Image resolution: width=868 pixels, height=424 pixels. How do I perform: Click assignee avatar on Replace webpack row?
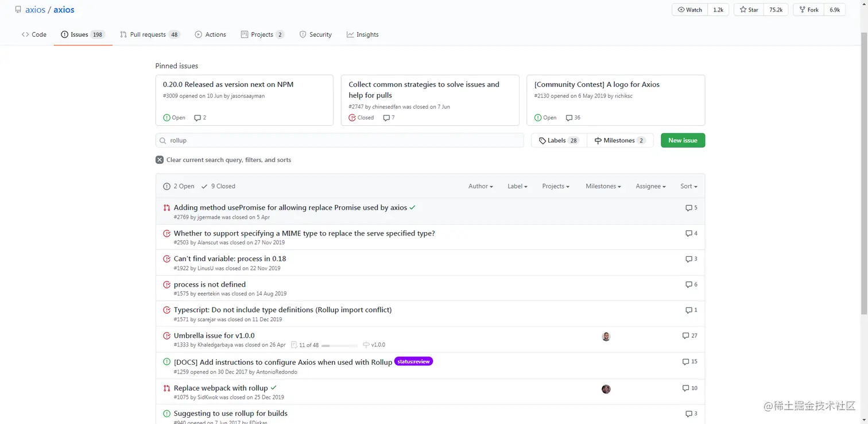pyautogui.click(x=606, y=389)
